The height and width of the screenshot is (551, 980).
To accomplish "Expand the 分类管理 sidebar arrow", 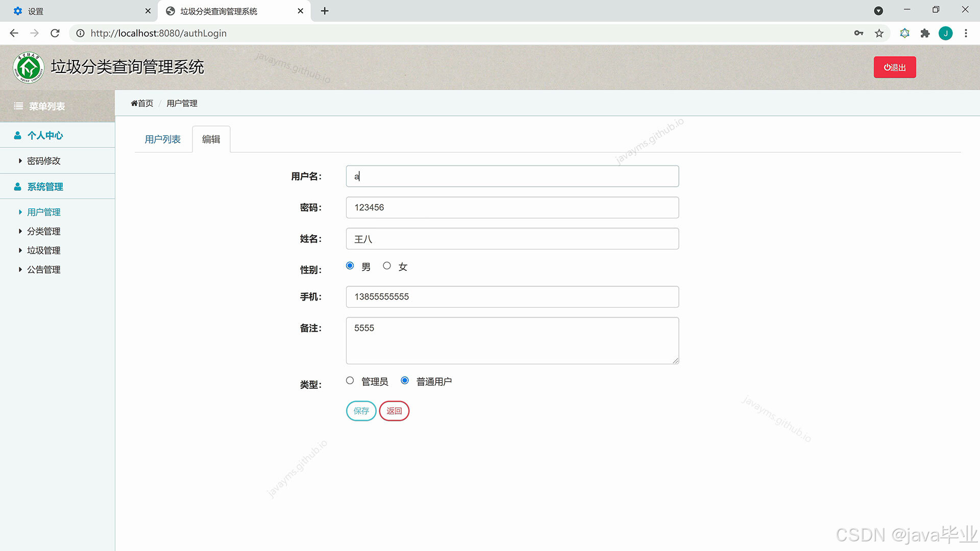I will [20, 231].
